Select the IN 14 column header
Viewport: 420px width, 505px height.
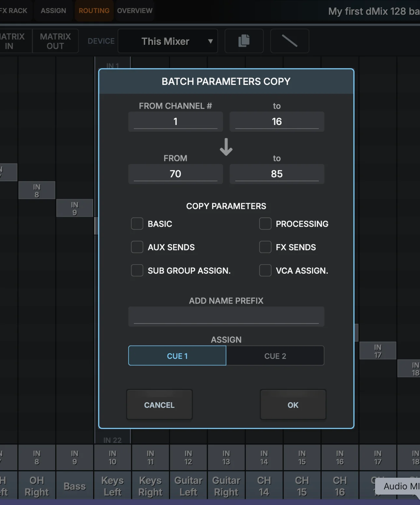pos(264,457)
